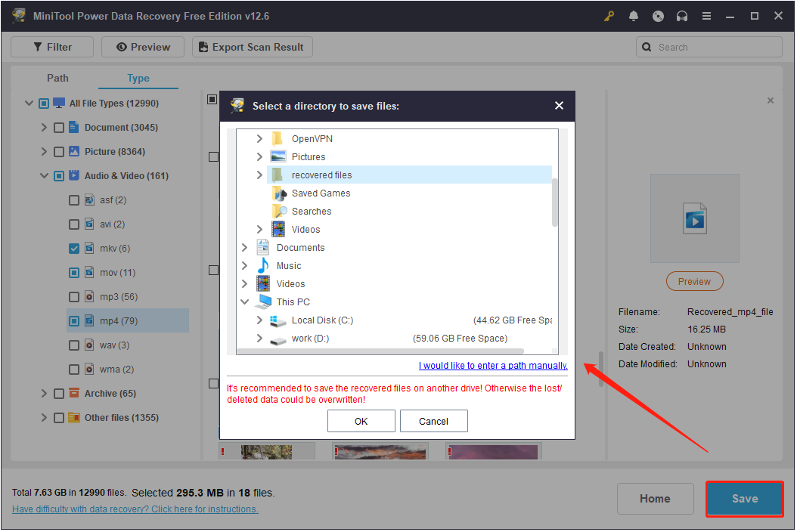Select the Local Disk (C:) drive icon

pyautogui.click(x=278, y=320)
